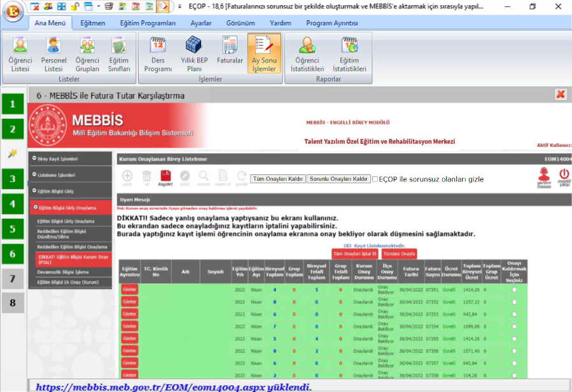Click the greyed sil trash icon
Viewport: 572px width, 392px height.
pyautogui.click(x=146, y=178)
